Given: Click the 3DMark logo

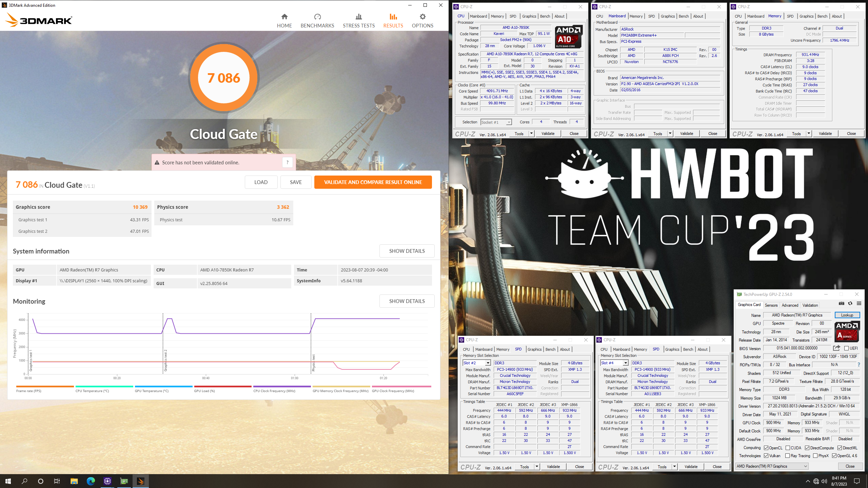Looking at the screenshot, I should click(x=39, y=20).
